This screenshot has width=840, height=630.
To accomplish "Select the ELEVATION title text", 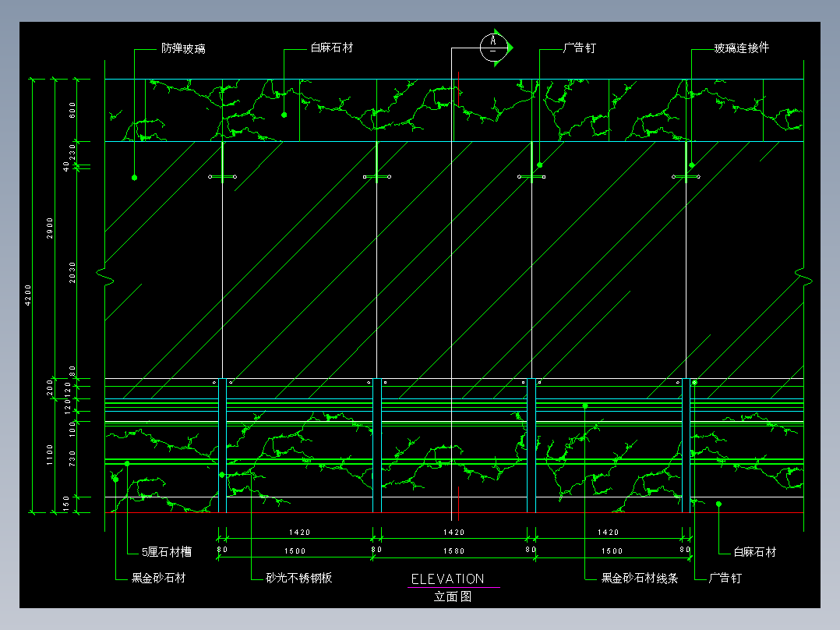I will [448, 579].
